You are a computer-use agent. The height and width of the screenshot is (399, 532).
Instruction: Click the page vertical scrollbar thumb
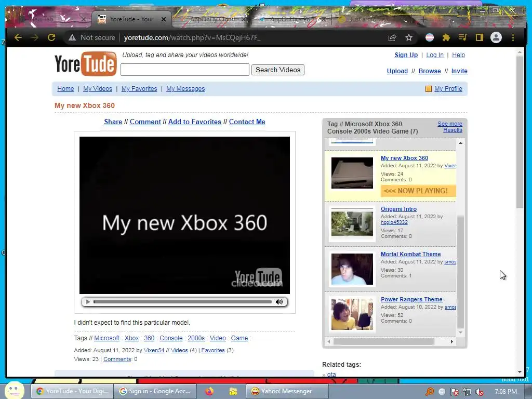click(x=520, y=132)
